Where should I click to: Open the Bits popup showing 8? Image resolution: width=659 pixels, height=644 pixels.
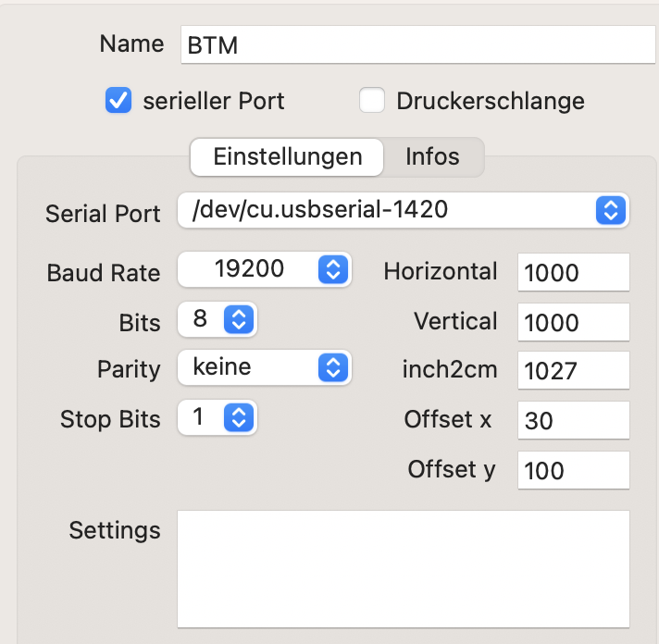(x=218, y=319)
